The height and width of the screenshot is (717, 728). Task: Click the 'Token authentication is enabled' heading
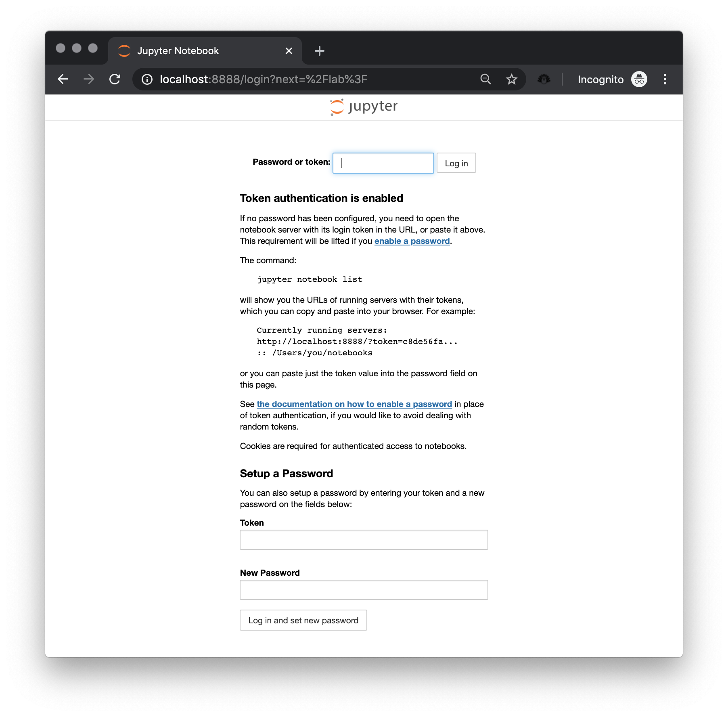click(322, 198)
